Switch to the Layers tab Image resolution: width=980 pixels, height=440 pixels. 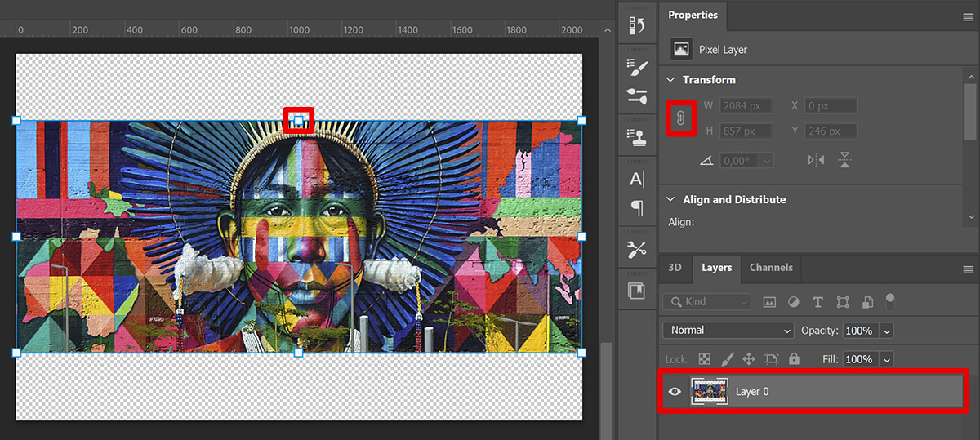click(716, 268)
